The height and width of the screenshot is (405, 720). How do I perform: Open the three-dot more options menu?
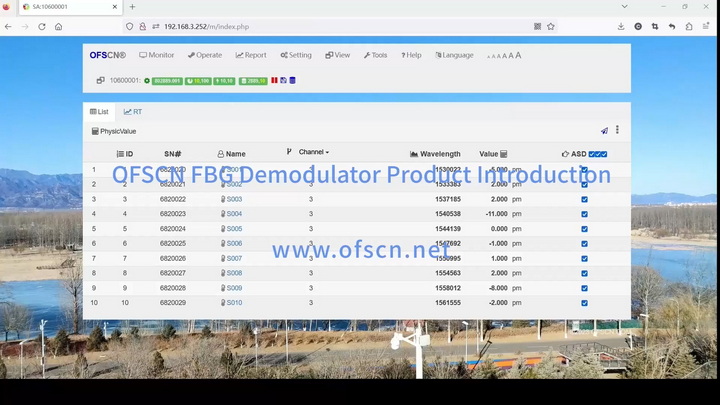click(617, 129)
